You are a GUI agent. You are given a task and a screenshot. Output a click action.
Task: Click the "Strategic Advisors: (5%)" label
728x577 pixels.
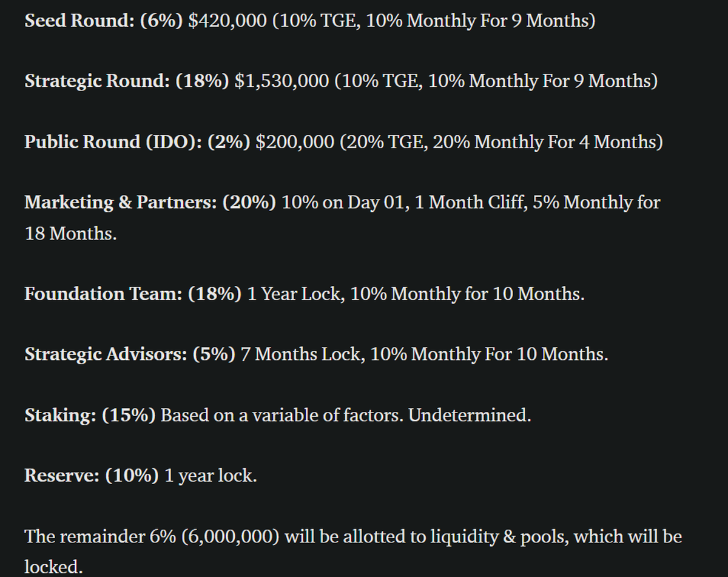click(x=130, y=355)
